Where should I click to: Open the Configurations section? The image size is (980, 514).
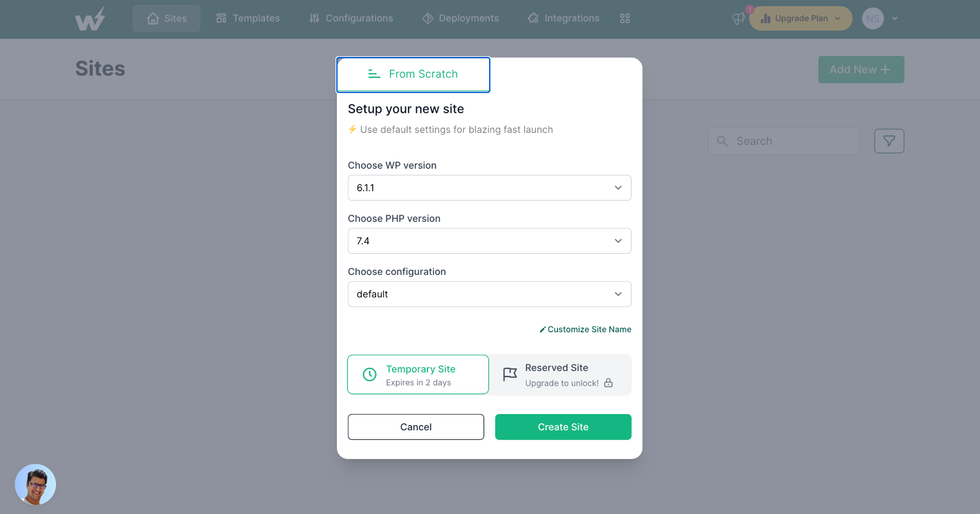pos(351,18)
